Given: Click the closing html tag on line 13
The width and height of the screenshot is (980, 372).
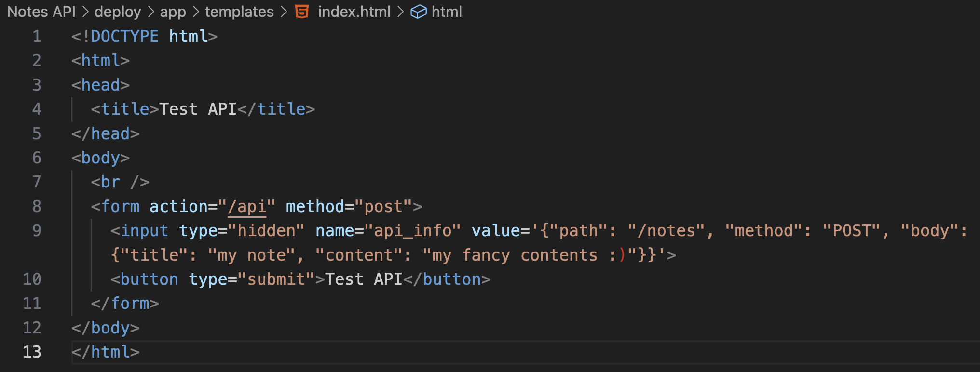Looking at the screenshot, I should pyautogui.click(x=105, y=352).
